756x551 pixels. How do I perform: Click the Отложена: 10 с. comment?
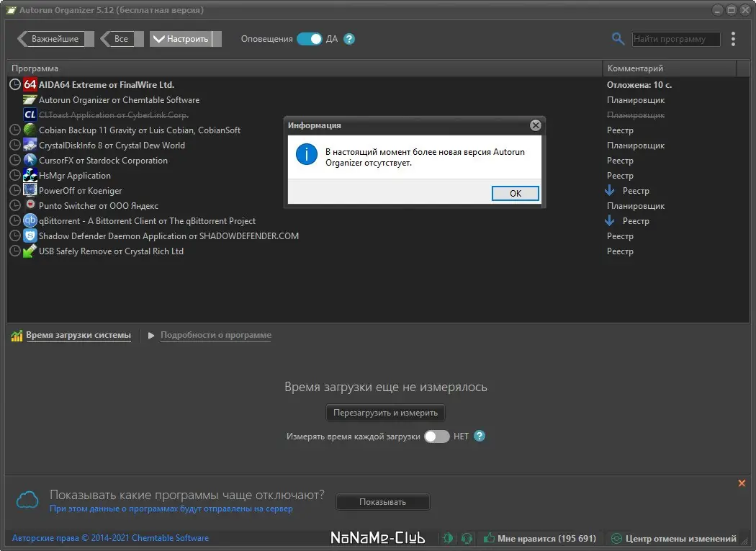click(639, 85)
